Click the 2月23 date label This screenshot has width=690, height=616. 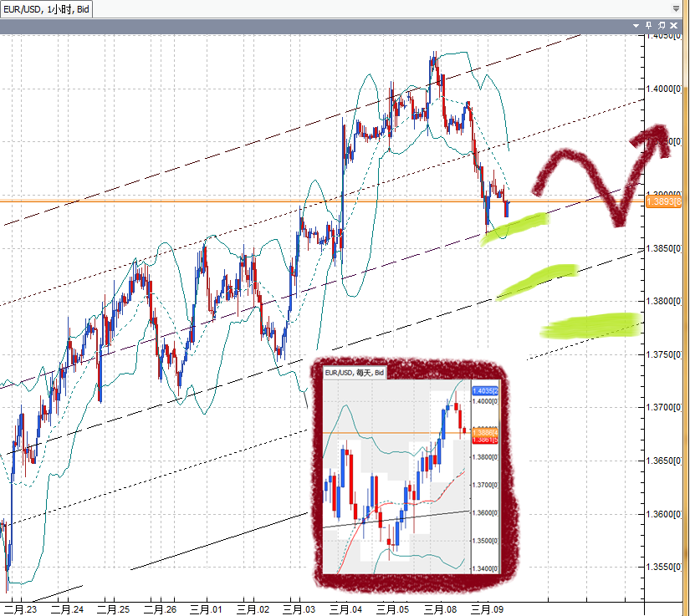[x=19, y=610]
